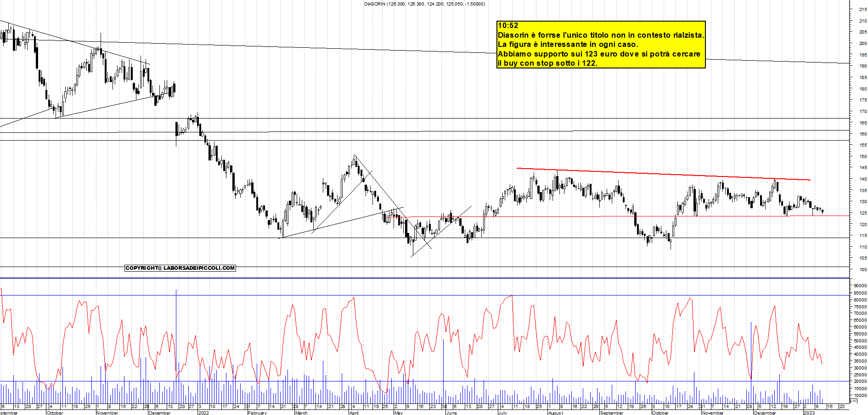Select the May month label

pyautogui.click(x=398, y=413)
